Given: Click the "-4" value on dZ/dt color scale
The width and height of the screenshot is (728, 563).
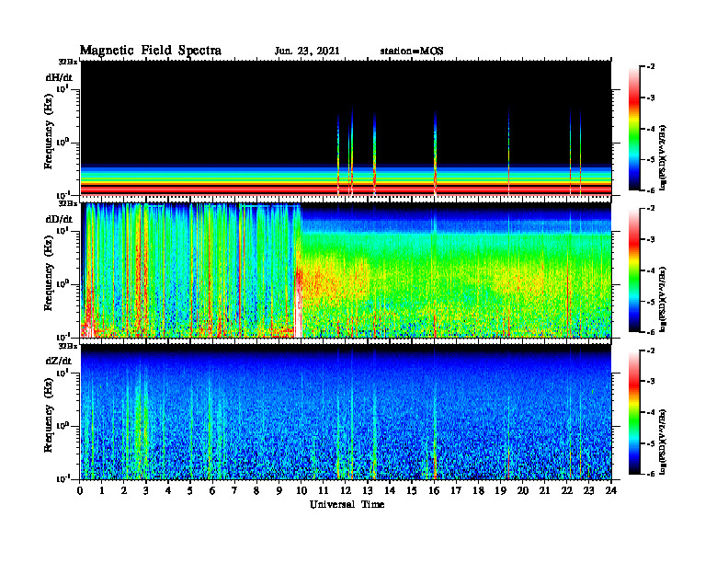Looking at the screenshot, I should click(x=652, y=412).
